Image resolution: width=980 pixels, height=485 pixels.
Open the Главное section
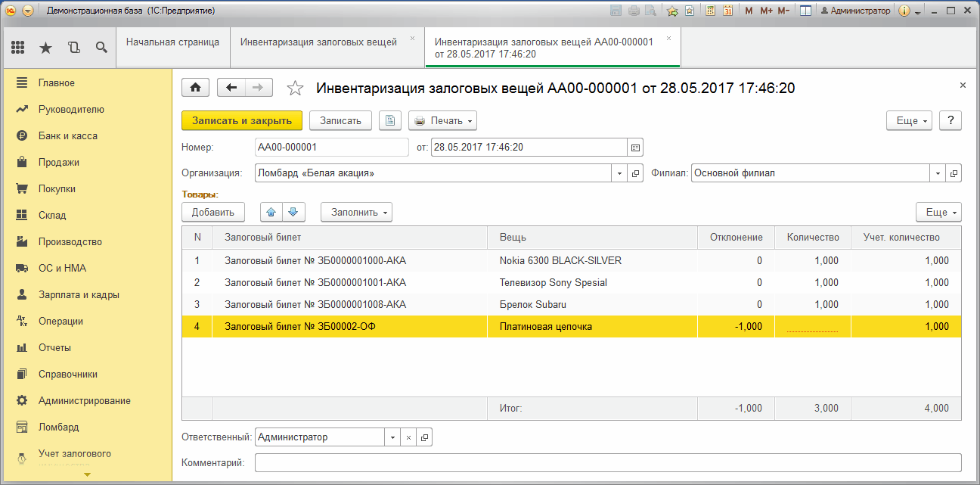(x=57, y=82)
